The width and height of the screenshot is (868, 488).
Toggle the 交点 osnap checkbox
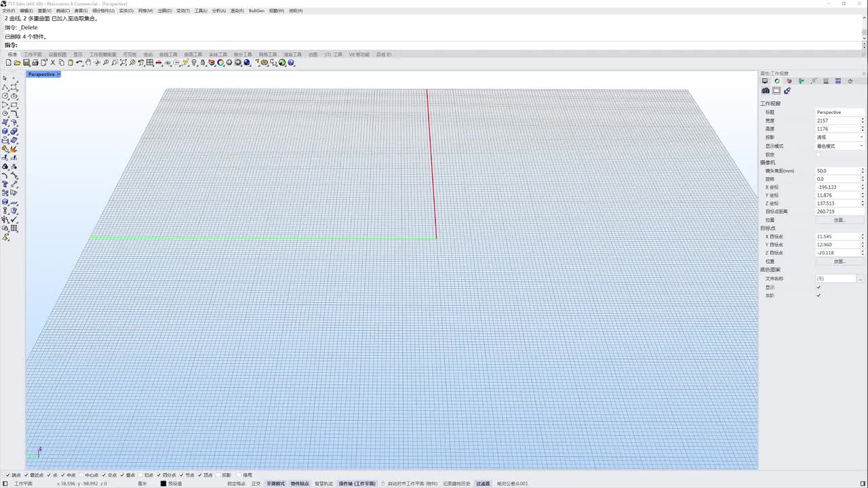(x=104, y=475)
